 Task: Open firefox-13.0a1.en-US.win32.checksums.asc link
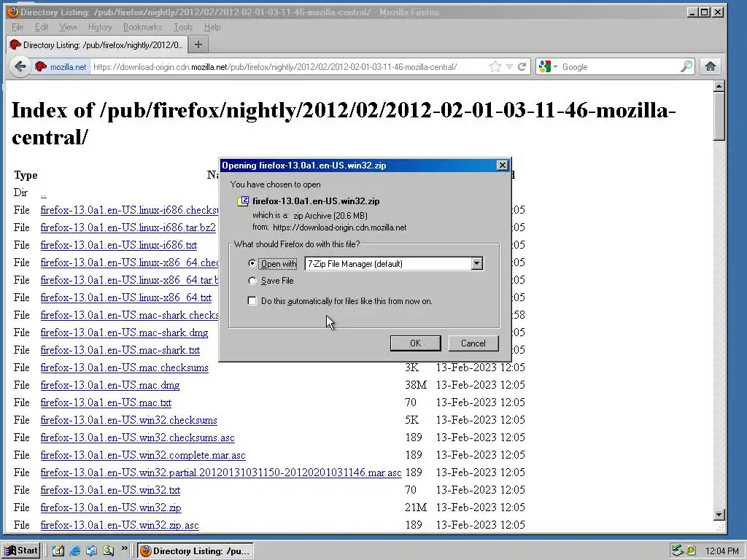tap(137, 437)
